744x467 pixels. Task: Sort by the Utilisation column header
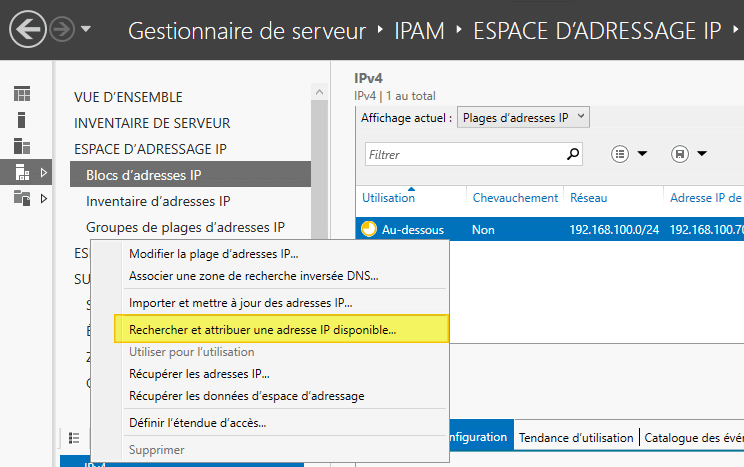point(388,198)
